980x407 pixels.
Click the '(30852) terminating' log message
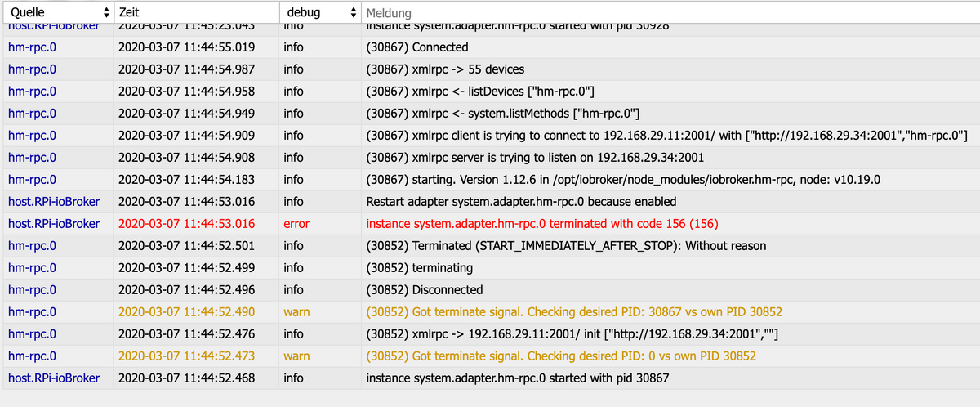[420, 268]
